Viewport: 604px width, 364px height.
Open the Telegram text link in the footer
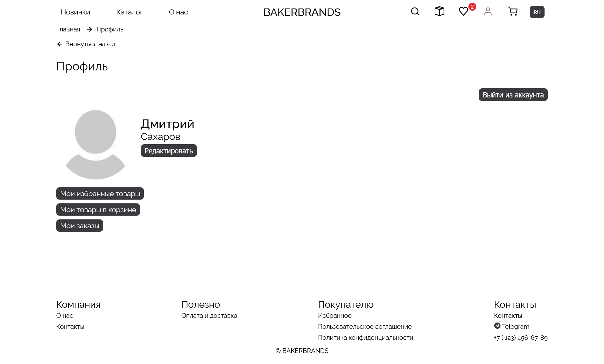[516, 327]
